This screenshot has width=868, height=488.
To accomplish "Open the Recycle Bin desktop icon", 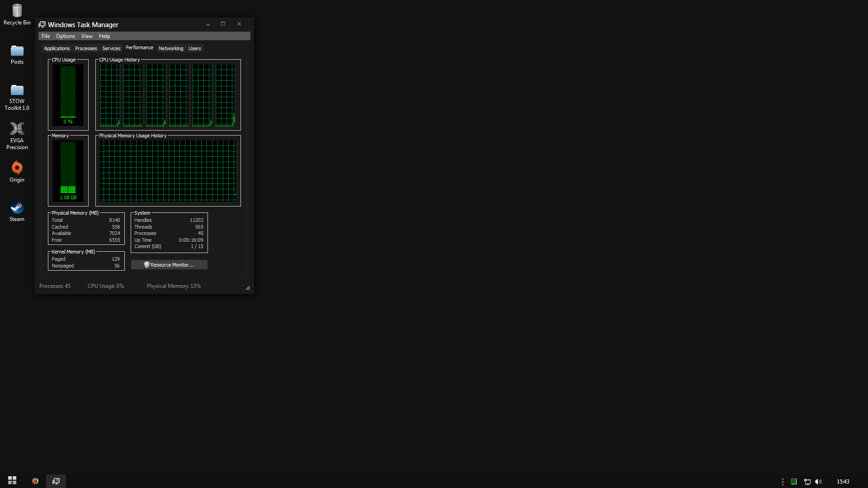I will coord(17,14).
